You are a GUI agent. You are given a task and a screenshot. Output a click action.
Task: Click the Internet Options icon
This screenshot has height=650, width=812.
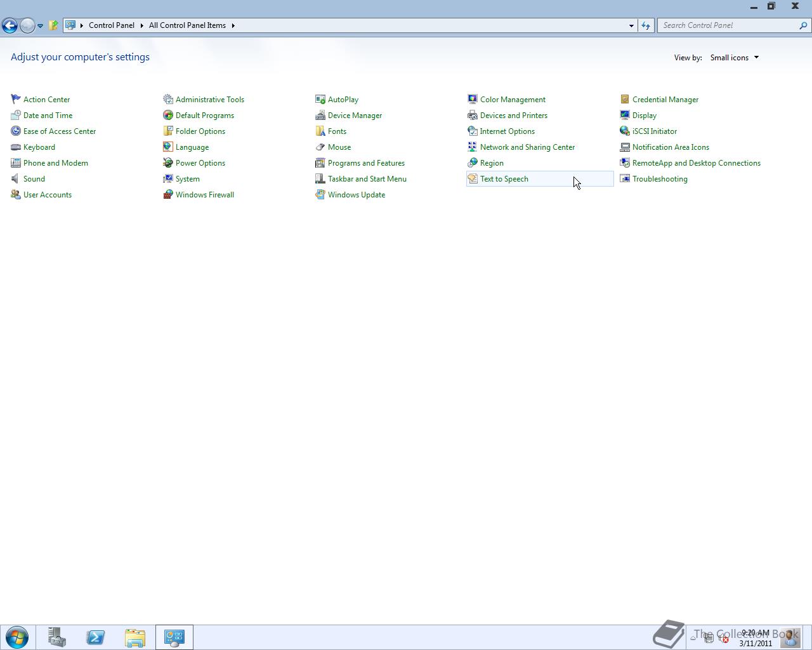click(x=473, y=131)
